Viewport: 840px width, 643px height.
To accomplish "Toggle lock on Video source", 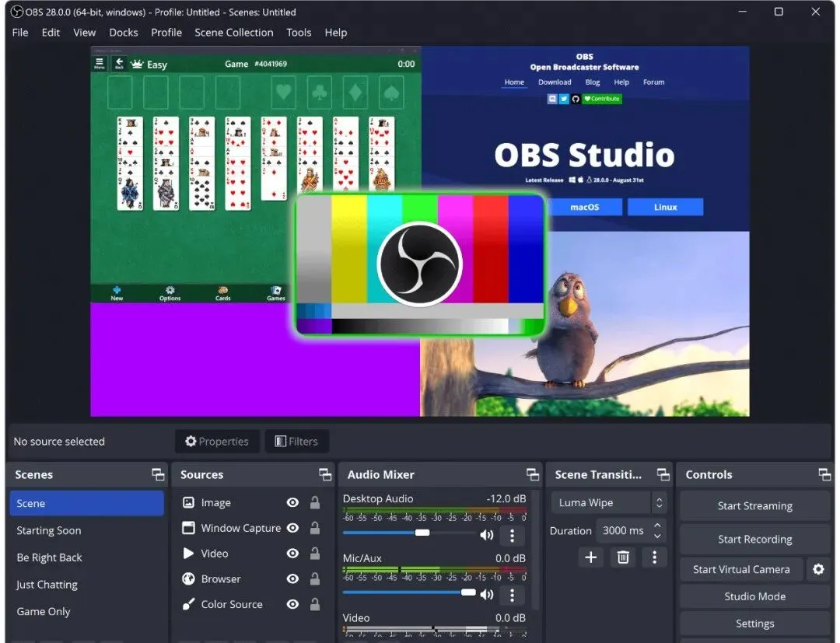I will [315, 553].
